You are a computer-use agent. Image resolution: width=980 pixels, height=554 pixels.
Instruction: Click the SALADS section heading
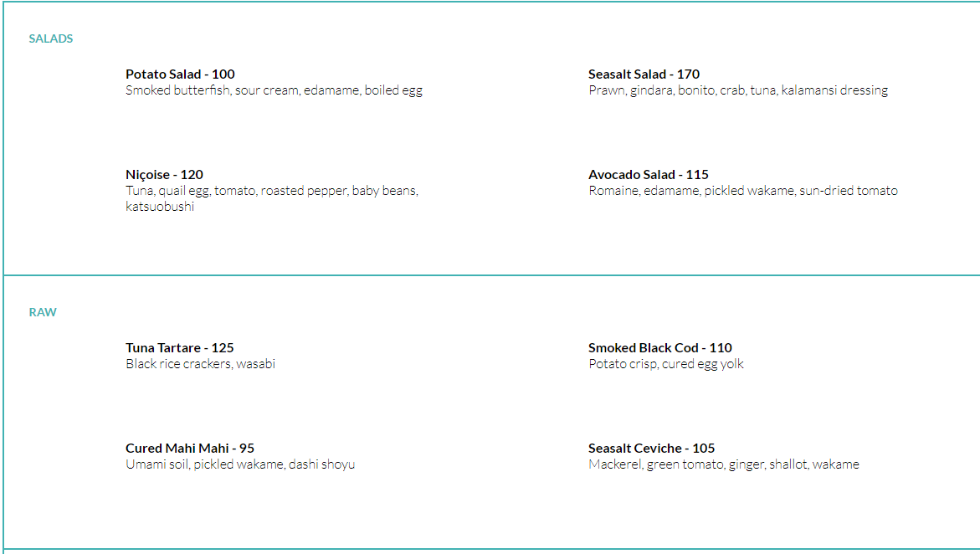[50, 38]
